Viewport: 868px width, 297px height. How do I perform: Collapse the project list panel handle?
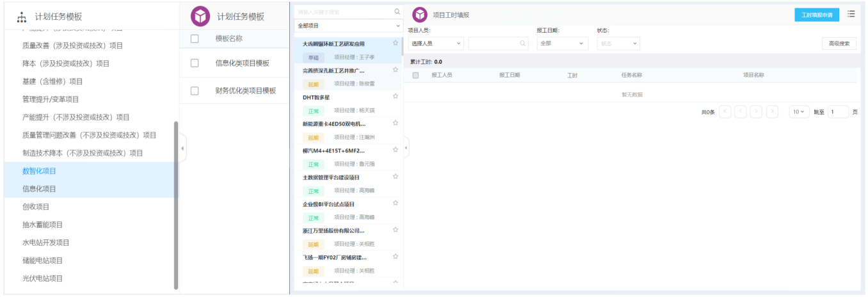point(406,148)
